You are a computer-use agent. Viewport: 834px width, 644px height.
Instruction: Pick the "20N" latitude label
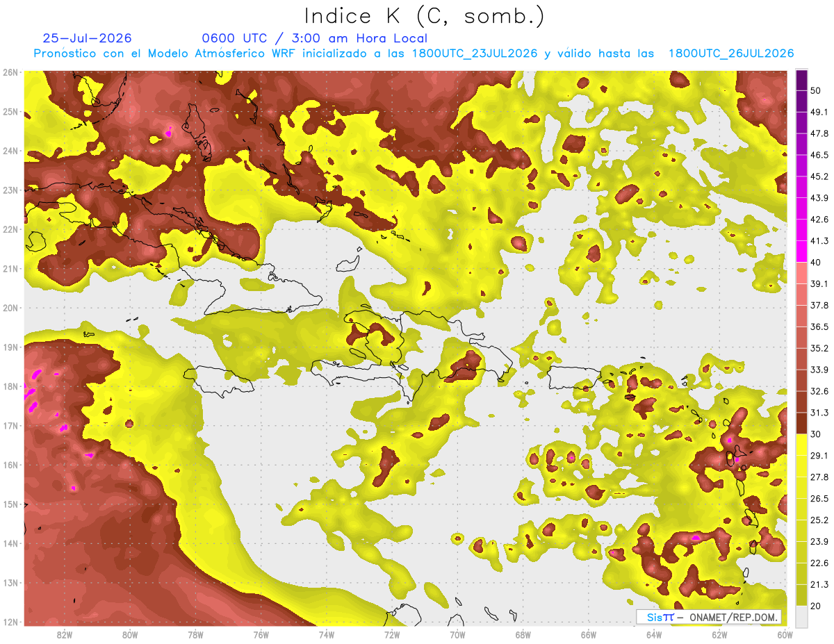pos(10,308)
